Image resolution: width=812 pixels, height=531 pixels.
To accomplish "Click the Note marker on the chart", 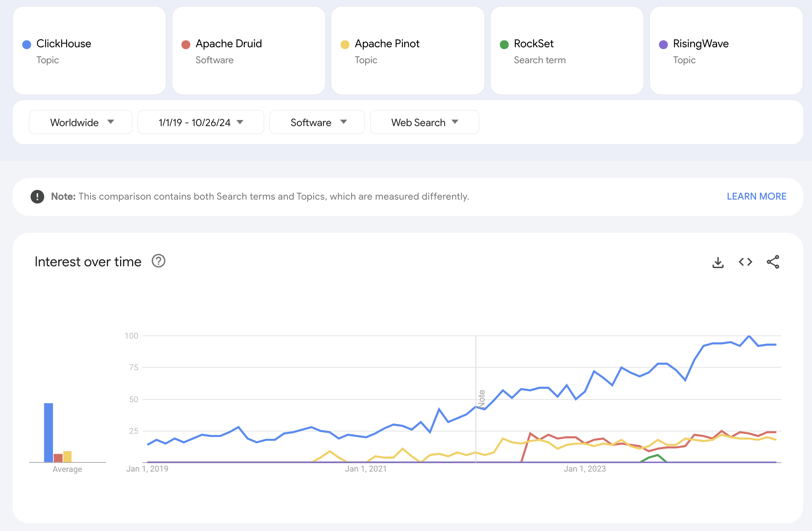I will 481,399.
